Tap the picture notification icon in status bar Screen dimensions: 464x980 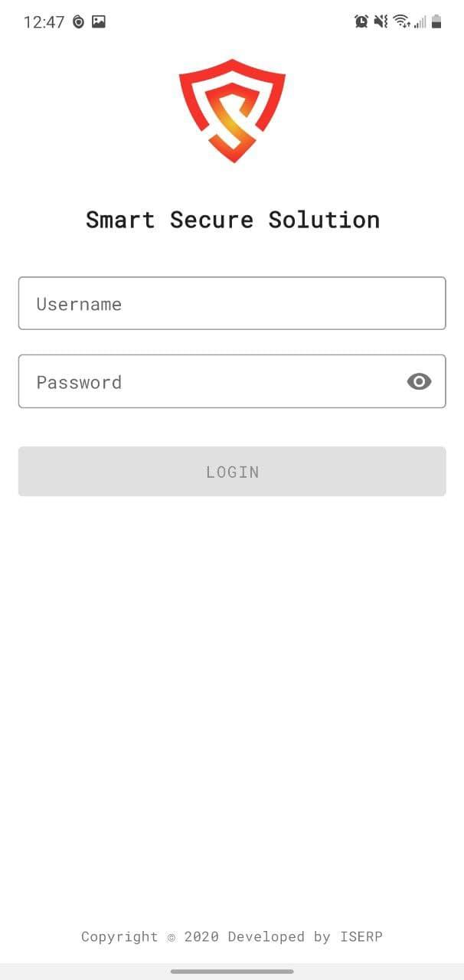pos(99,21)
